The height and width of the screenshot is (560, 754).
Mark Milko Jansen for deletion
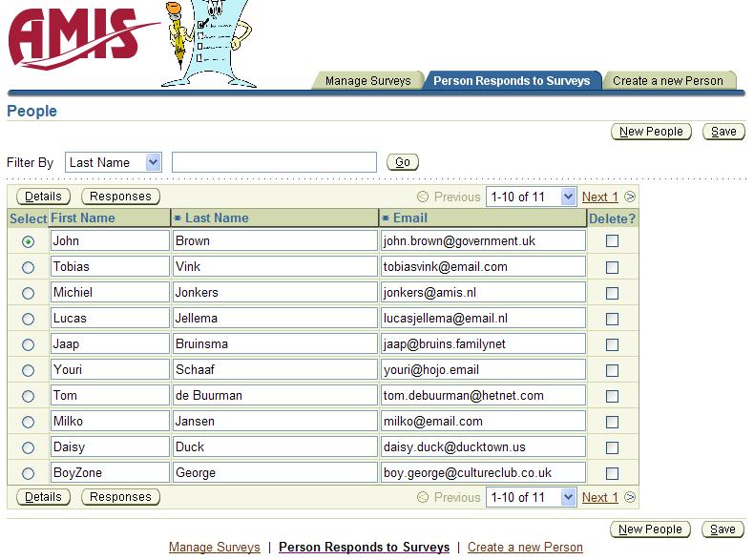coord(612,422)
